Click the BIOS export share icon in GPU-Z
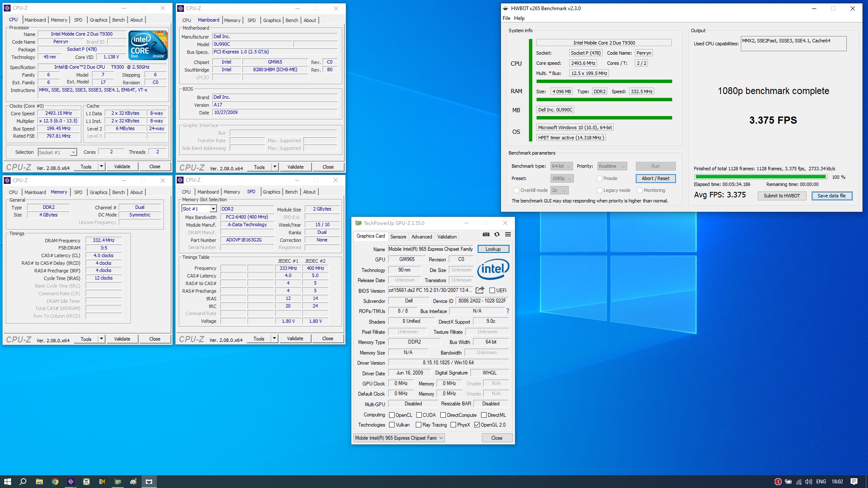Viewport: 868px width, 488px height. click(x=480, y=290)
